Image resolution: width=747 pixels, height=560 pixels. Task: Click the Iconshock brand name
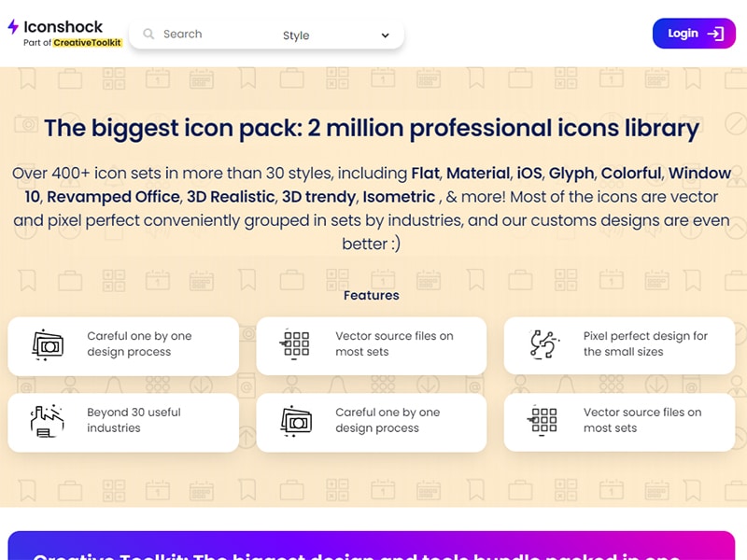63,27
